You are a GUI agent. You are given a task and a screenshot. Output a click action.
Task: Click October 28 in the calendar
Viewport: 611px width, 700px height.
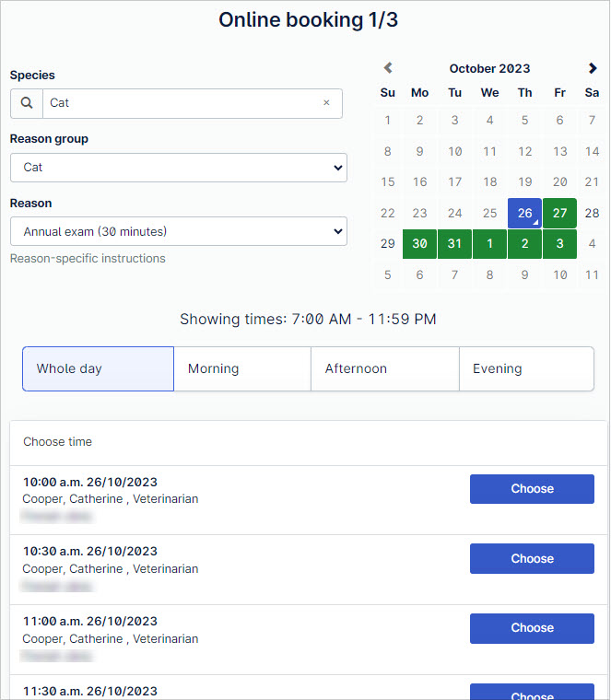[x=592, y=213]
